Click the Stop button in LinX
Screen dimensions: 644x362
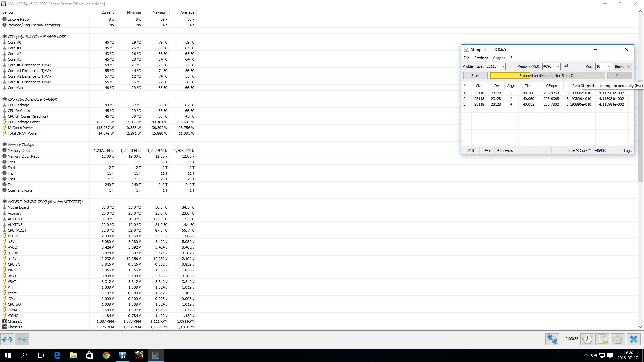[620, 76]
